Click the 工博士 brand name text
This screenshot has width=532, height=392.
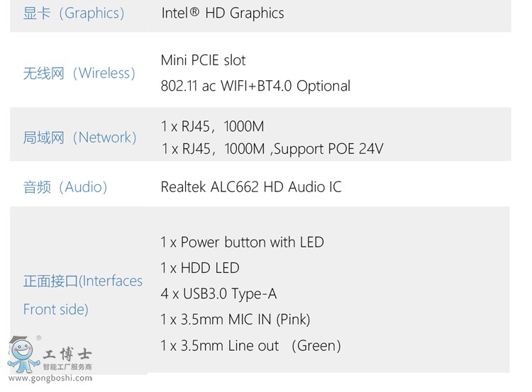(x=68, y=354)
